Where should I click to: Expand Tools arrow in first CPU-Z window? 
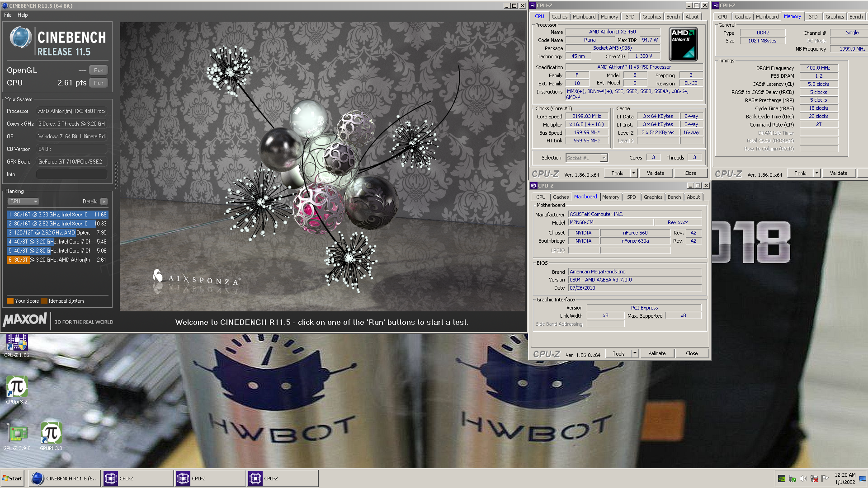633,174
